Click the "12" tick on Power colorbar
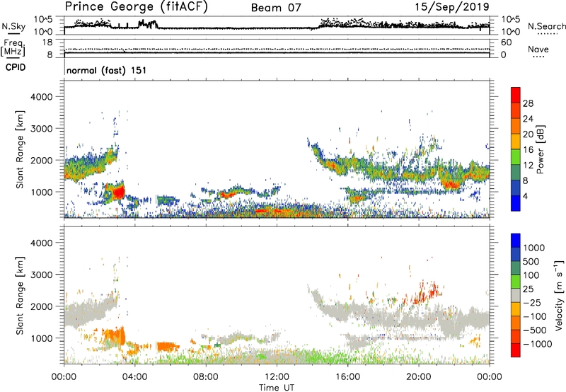The image size is (566, 392). [528, 166]
